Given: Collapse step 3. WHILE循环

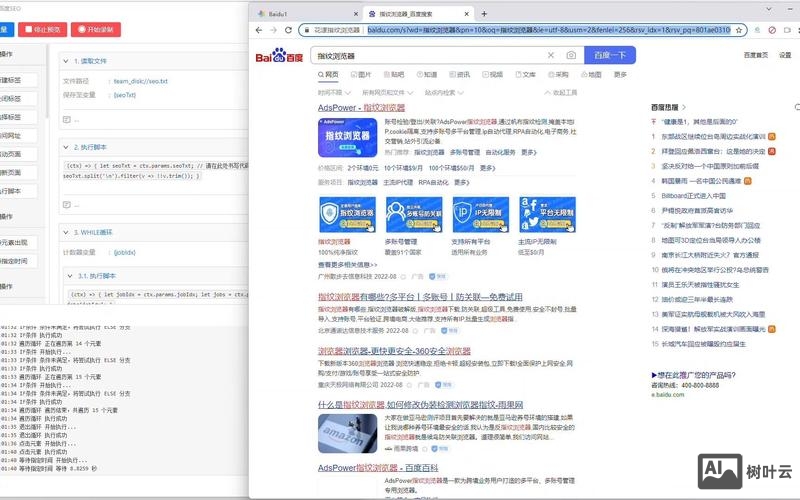Looking at the screenshot, I should (66, 233).
